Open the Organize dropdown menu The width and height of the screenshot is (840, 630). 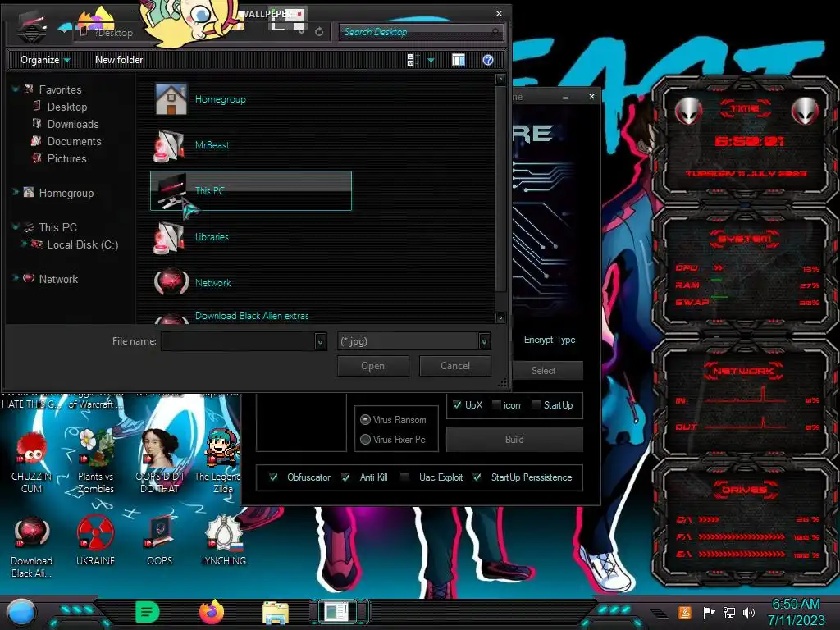[x=45, y=60]
